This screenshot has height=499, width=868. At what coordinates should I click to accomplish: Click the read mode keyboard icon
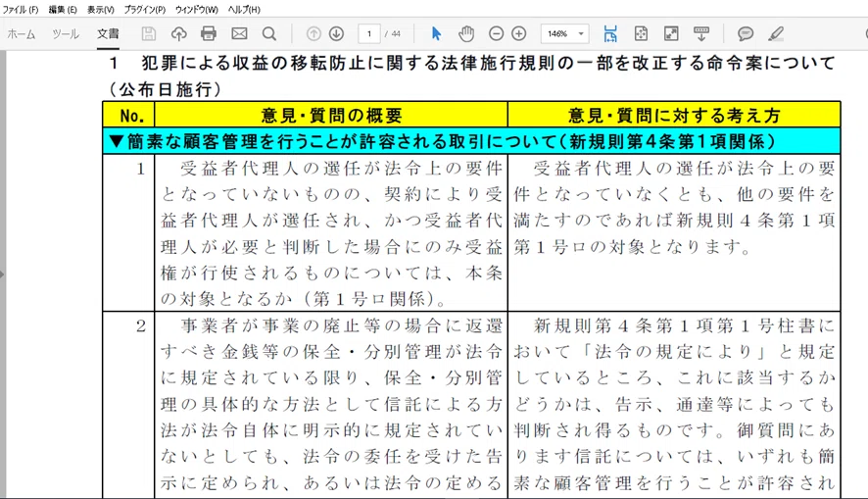tap(701, 34)
